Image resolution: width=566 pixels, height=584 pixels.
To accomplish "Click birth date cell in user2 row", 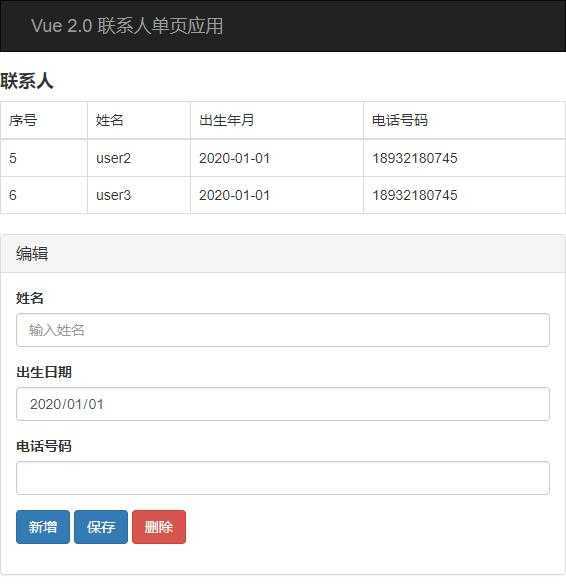I will (277, 158).
